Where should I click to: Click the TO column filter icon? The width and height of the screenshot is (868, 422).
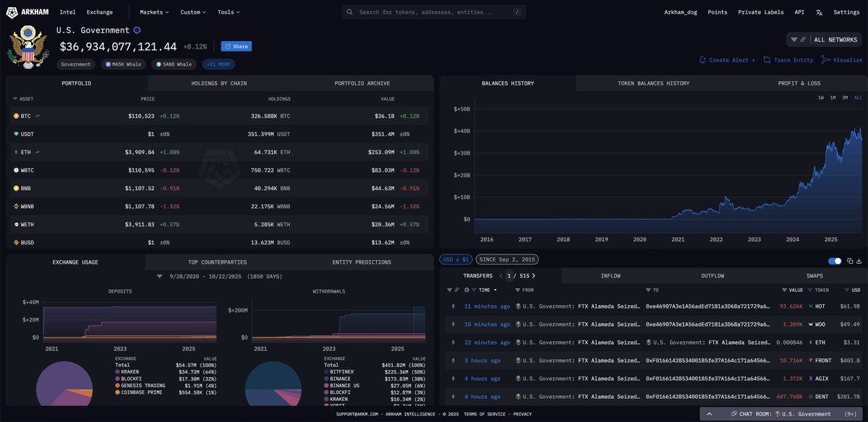coord(648,290)
